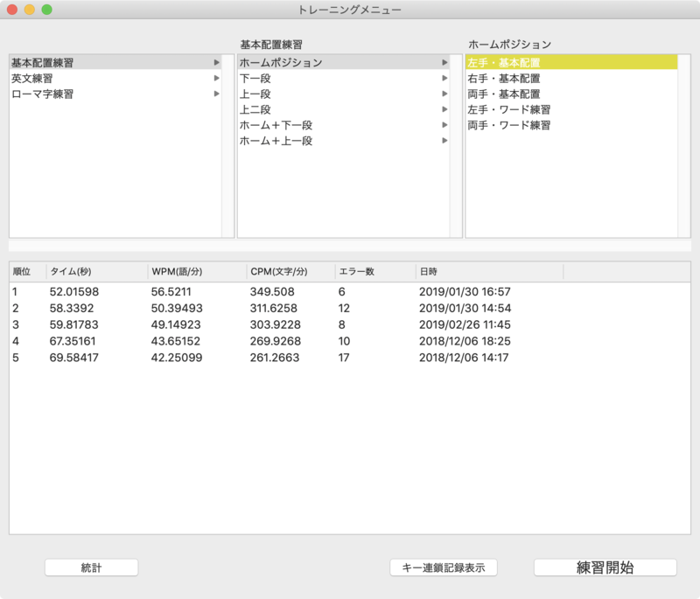Expand the 下一段 arrow
The height and width of the screenshot is (599, 700).
444,78
